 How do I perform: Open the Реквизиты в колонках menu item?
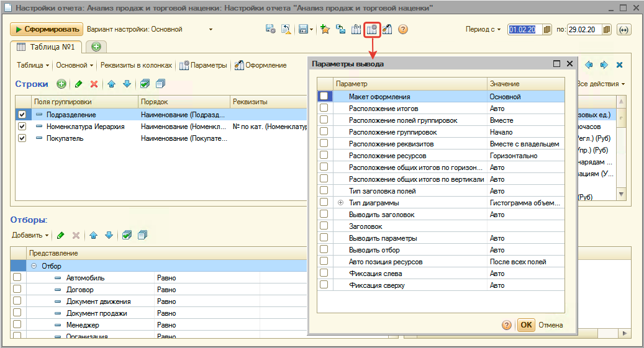click(x=136, y=65)
